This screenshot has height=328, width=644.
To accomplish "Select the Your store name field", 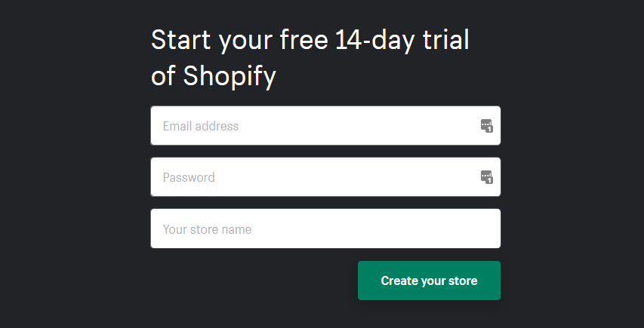I will tap(325, 228).
